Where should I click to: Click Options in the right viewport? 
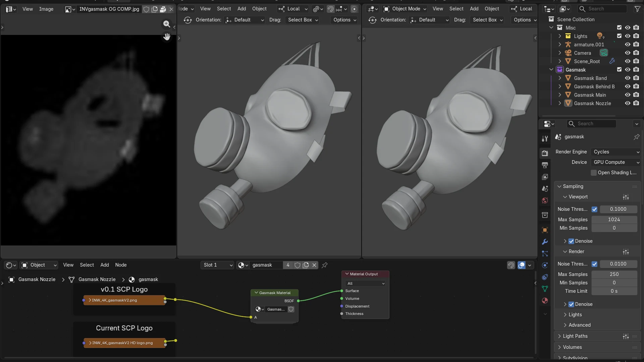(525, 20)
